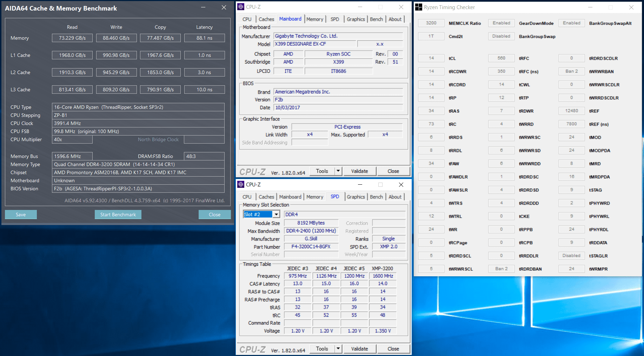Click Save button in AIDA64 window
Screen dimensions: 644x356
(21, 215)
